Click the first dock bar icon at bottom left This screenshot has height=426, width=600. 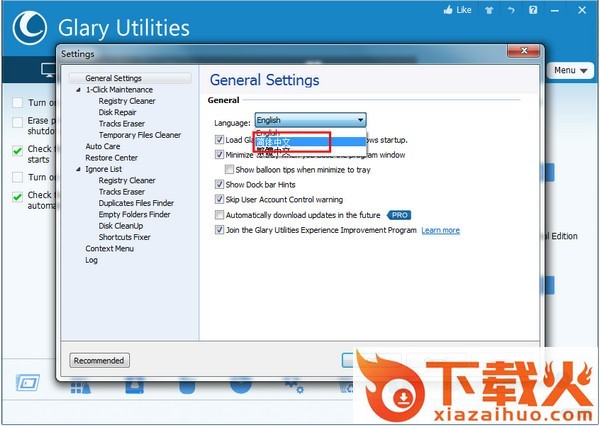(x=26, y=384)
